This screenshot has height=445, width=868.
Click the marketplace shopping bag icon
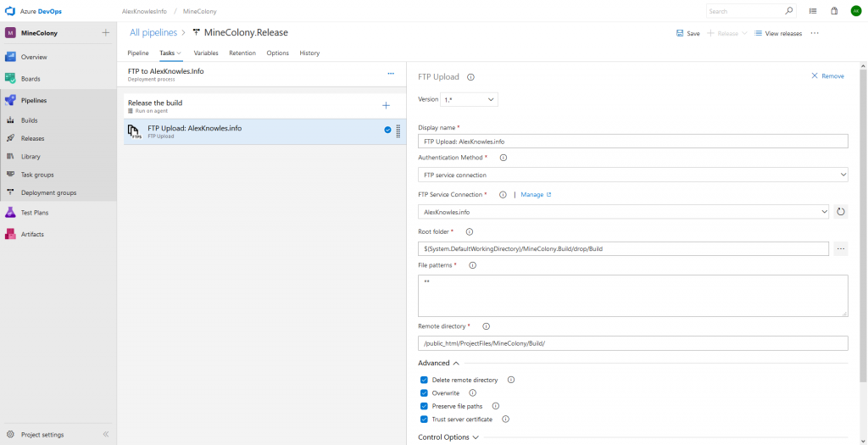click(834, 11)
